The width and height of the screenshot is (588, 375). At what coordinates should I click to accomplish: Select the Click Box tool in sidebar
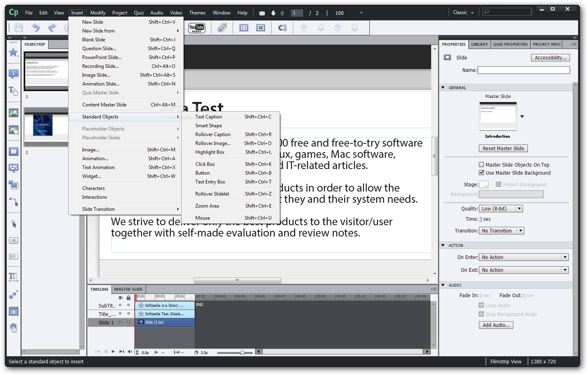click(x=14, y=224)
